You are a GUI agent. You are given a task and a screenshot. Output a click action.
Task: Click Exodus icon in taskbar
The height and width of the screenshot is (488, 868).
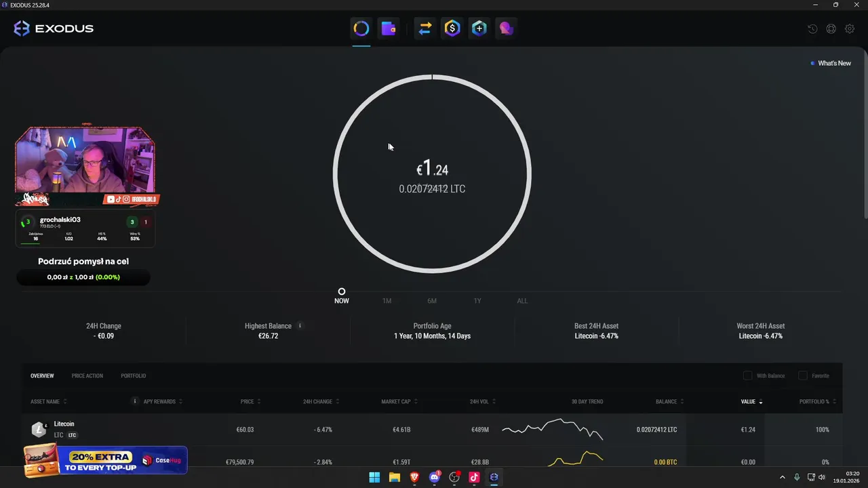[x=494, y=477]
